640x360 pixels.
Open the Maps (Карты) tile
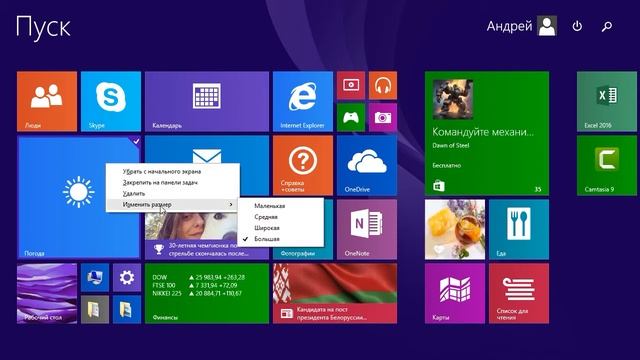point(455,293)
